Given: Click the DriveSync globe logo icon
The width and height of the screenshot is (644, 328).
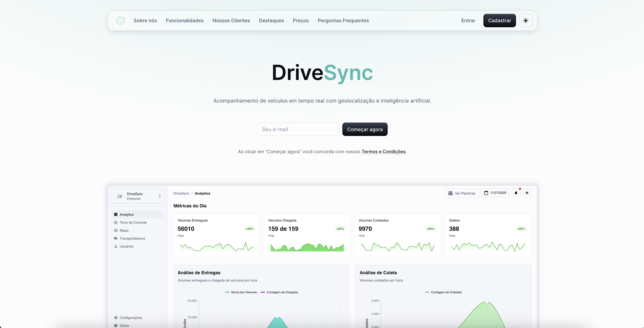Looking at the screenshot, I should (121, 21).
